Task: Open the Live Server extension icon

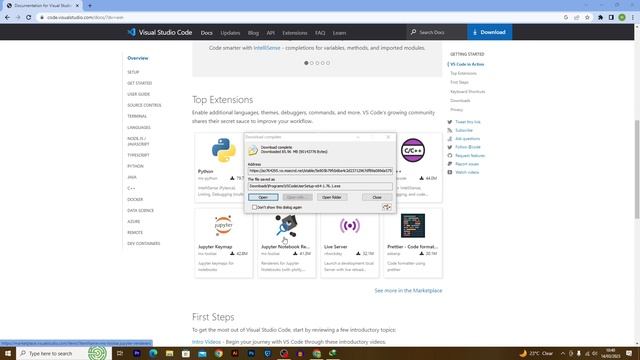Action: pyautogui.click(x=349, y=225)
